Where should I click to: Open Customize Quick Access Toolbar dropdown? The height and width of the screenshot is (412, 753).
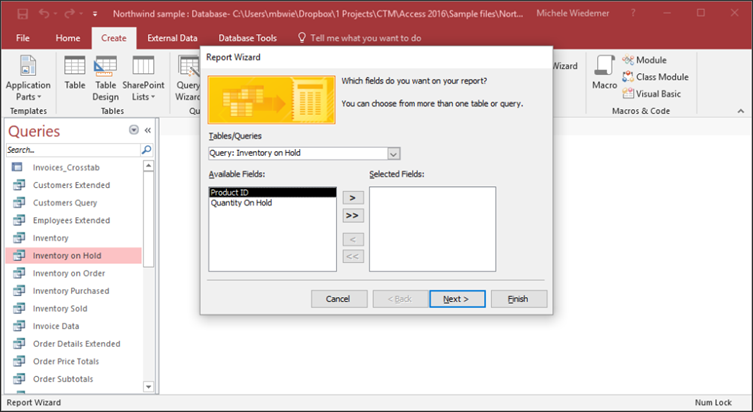tap(95, 14)
